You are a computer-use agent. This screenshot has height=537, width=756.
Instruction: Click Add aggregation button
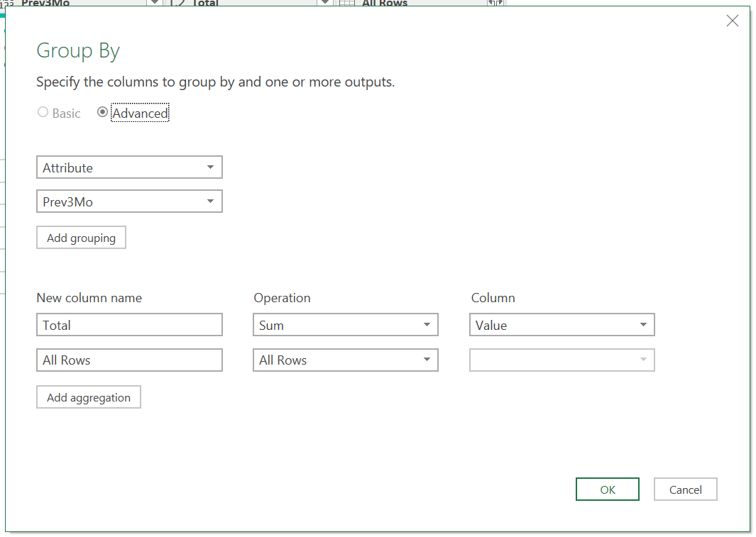click(89, 397)
